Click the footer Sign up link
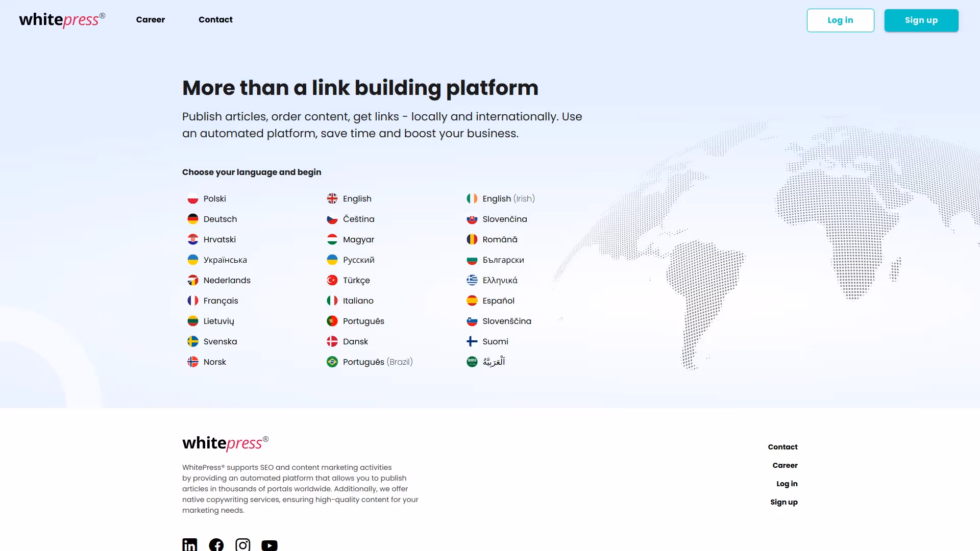 784,502
